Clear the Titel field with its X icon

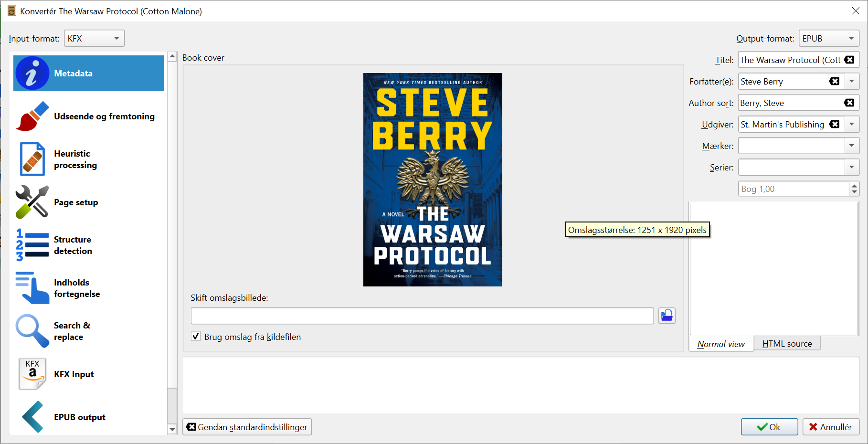point(849,60)
